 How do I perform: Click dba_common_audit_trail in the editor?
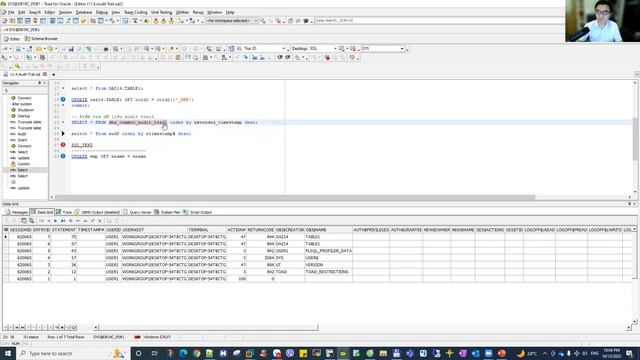pyautogui.click(x=138, y=122)
